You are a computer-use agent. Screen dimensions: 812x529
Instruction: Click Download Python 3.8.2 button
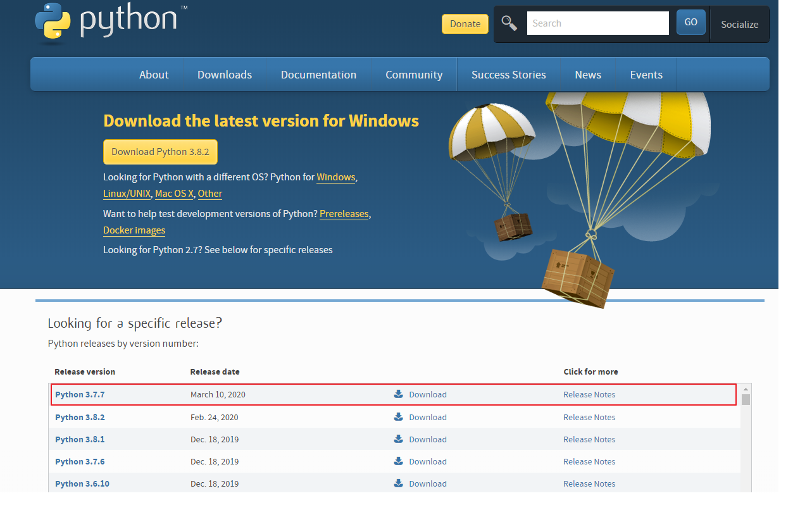[x=160, y=152]
